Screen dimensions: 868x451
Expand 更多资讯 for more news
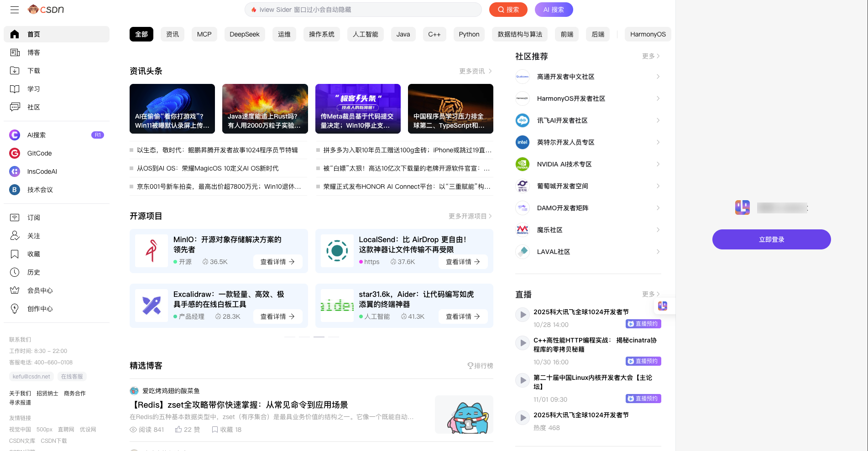click(x=475, y=71)
